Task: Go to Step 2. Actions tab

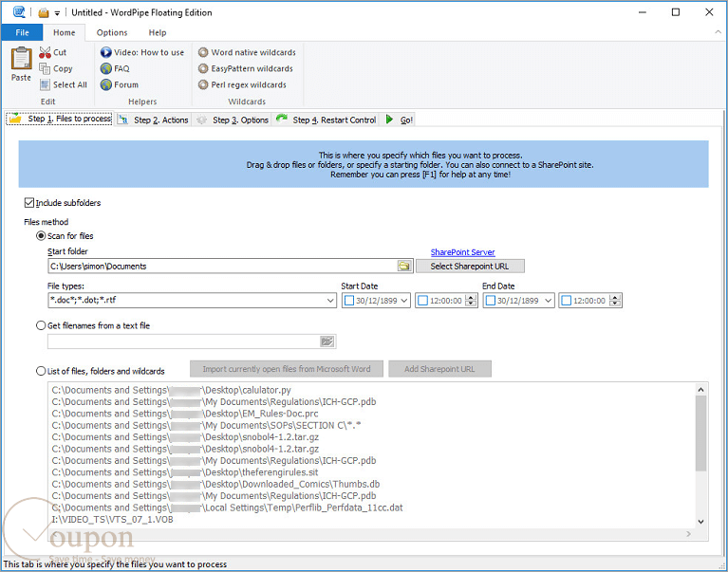Action: point(153,120)
